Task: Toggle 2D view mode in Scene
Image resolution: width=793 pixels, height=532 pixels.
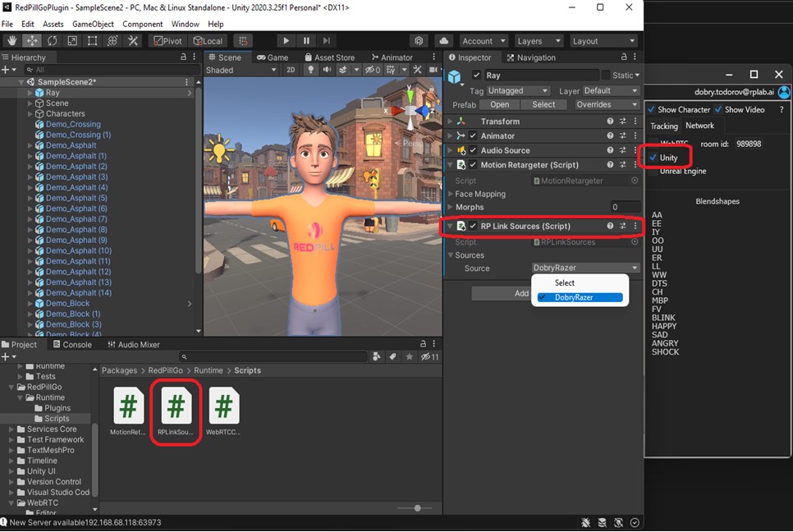Action: 291,71
